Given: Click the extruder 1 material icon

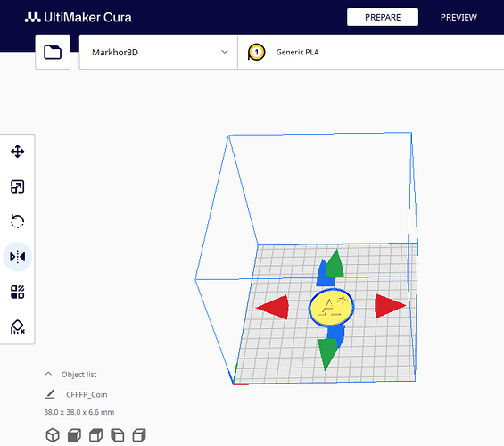Looking at the screenshot, I should 256,52.
